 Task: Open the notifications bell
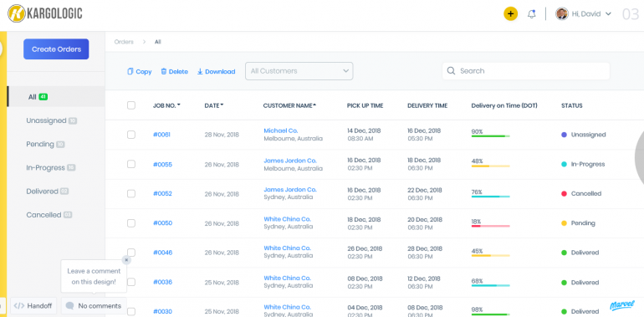(x=531, y=14)
